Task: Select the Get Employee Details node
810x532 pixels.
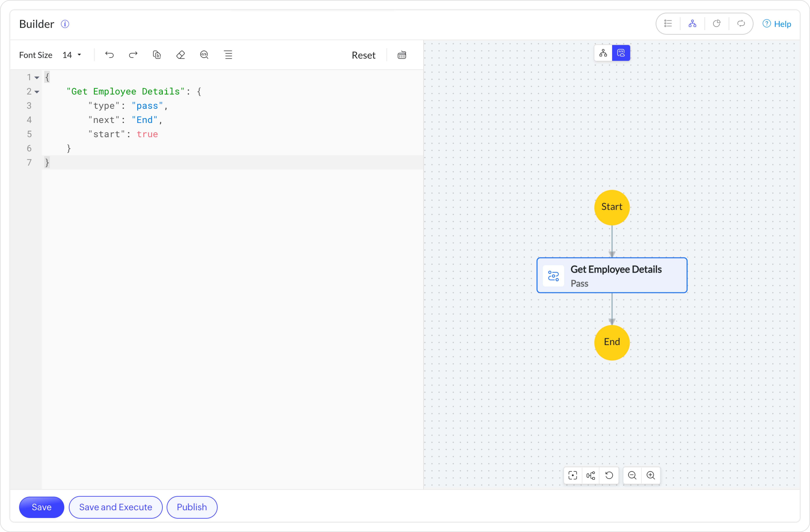Action: click(x=612, y=275)
